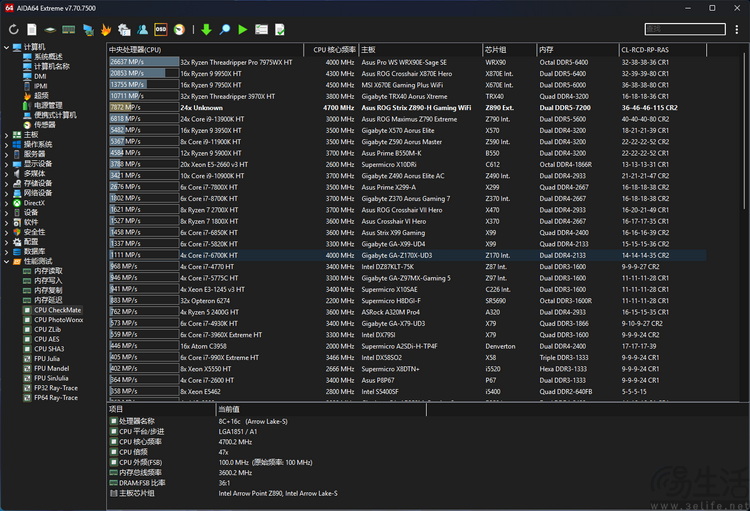The width and height of the screenshot is (750, 511).
Task: Click the document with checkmark icon
Action: [280, 30]
